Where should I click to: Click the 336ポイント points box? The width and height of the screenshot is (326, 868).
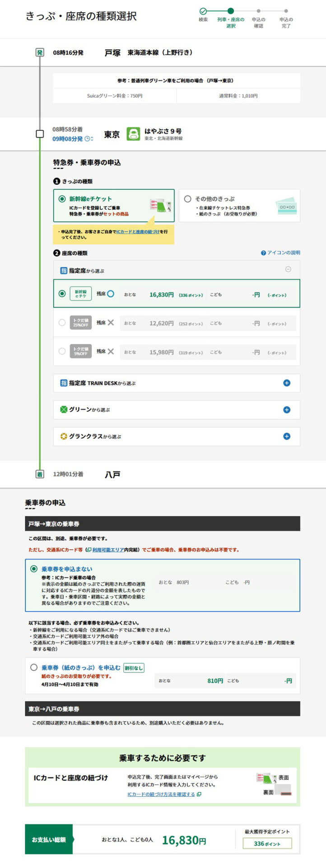[267, 844]
